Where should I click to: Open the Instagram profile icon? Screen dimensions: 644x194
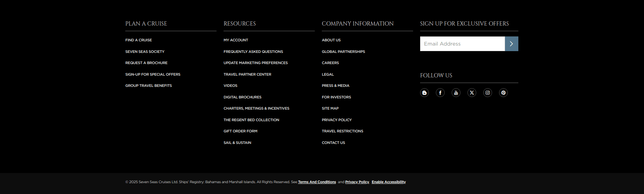point(487,93)
